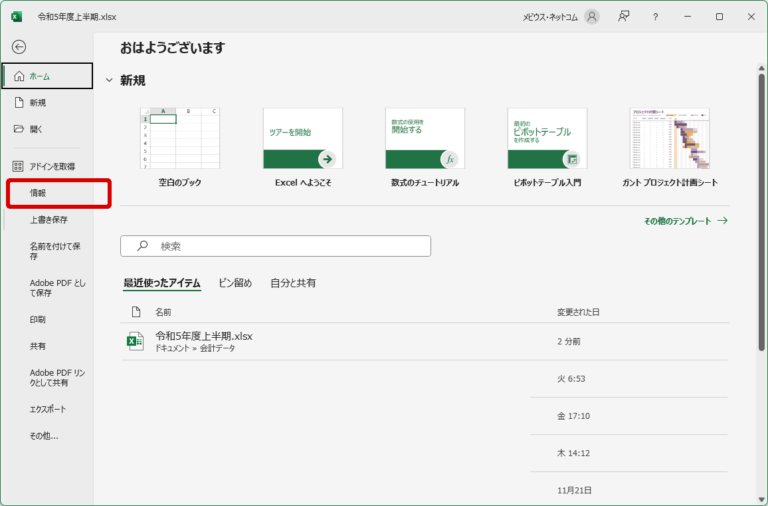Viewport: 768px width, 506px height.
Task: Click the Home (ホーム) icon in sidebar
Action: 19,76
